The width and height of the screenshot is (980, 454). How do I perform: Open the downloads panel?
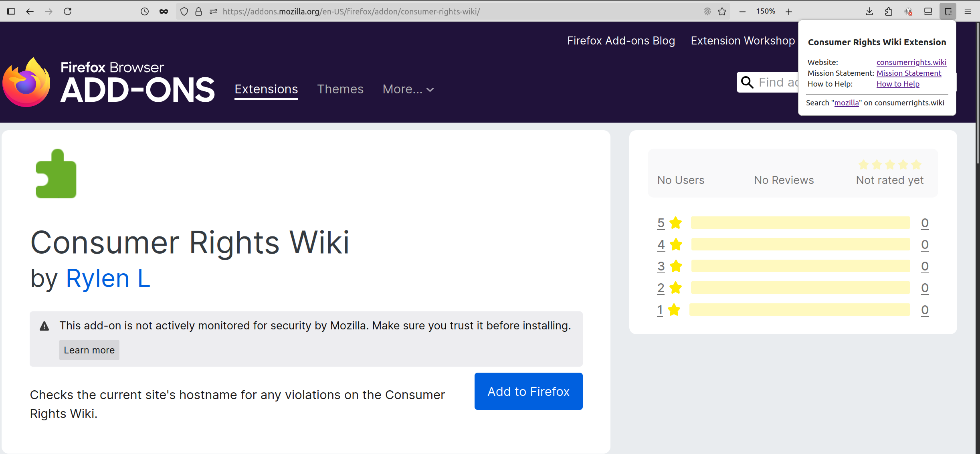coord(869,11)
